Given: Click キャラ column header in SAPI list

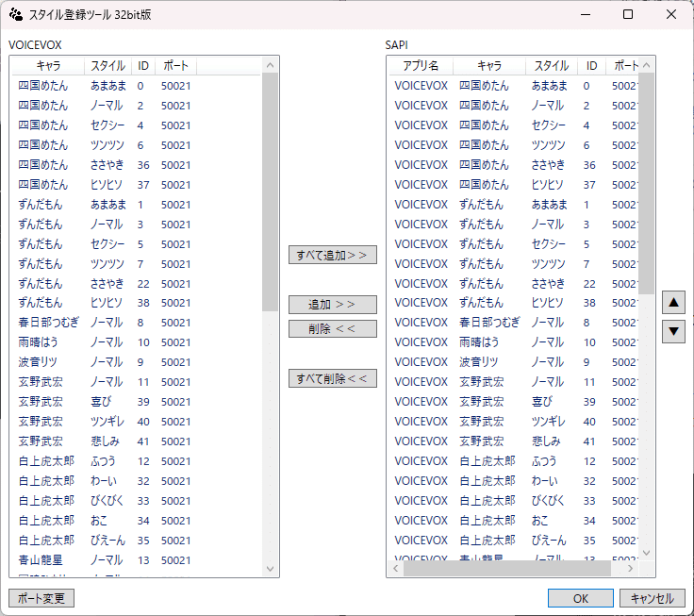Looking at the screenshot, I should [489, 66].
